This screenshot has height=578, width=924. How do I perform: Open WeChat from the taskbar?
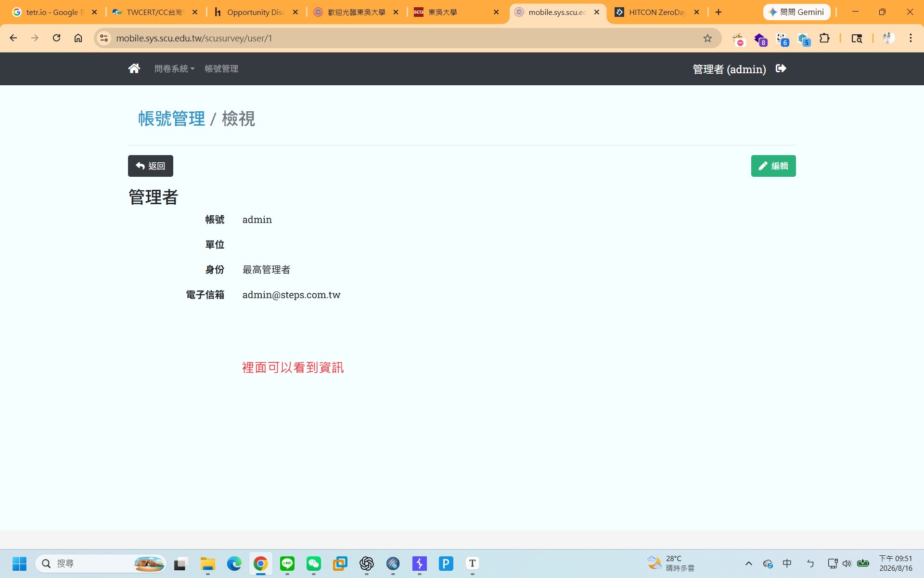pos(314,563)
